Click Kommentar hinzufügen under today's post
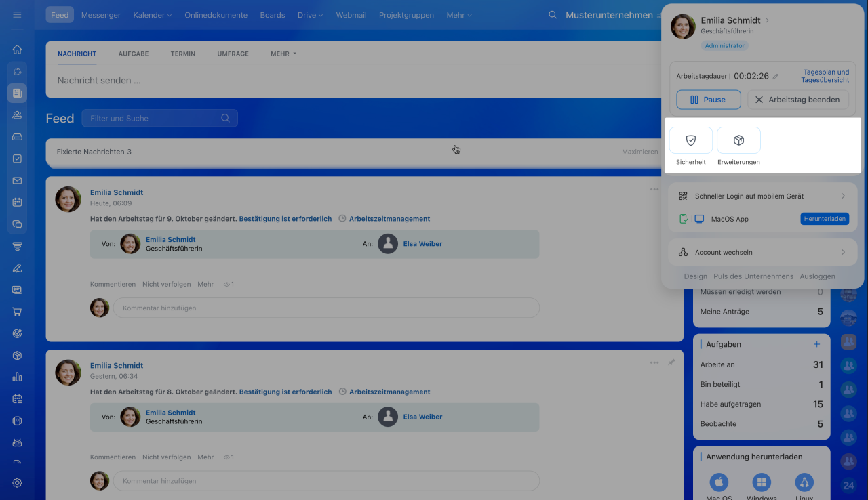Image resolution: width=868 pixels, height=500 pixels. pos(326,308)
